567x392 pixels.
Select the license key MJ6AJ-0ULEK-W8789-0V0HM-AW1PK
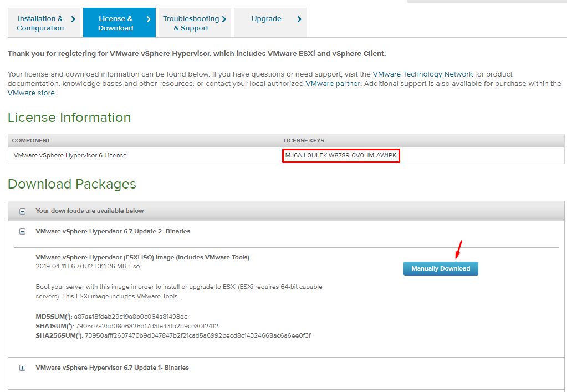(341, 155)
